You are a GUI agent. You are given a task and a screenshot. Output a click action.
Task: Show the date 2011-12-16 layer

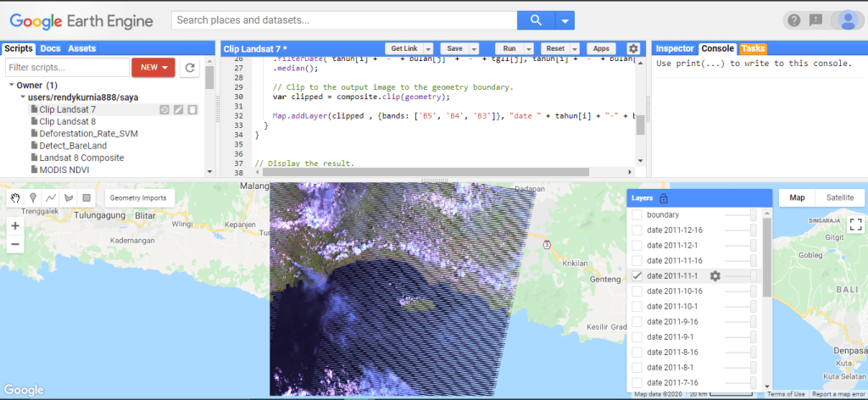coord(637,231)
